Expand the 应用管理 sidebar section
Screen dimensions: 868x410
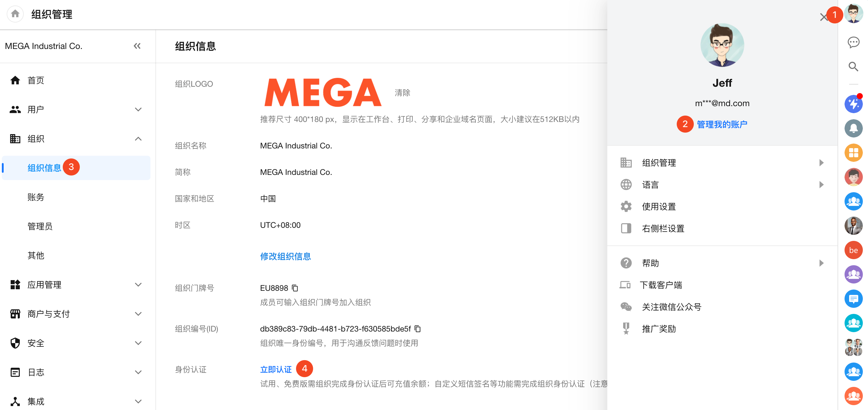pos(138,285)
